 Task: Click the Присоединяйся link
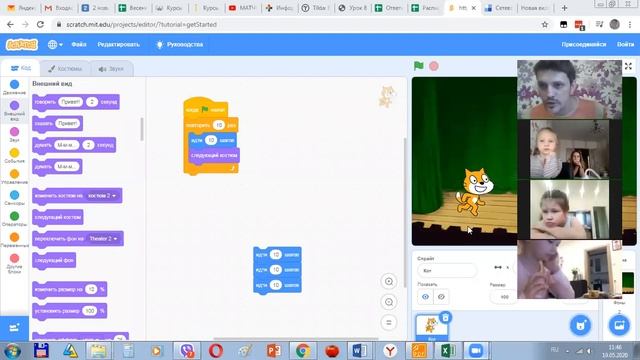coord(584,44)
